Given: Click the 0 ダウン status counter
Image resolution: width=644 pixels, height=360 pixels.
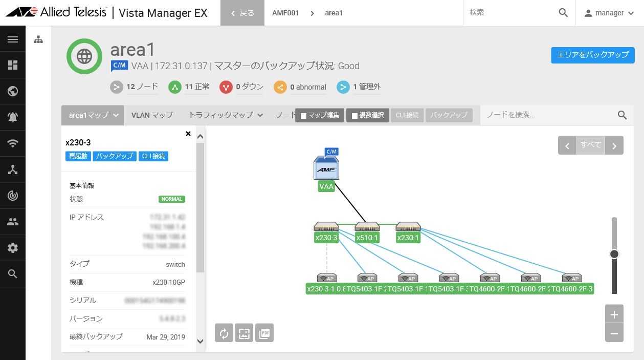Looking at the screenshot, I should point(241,87).
